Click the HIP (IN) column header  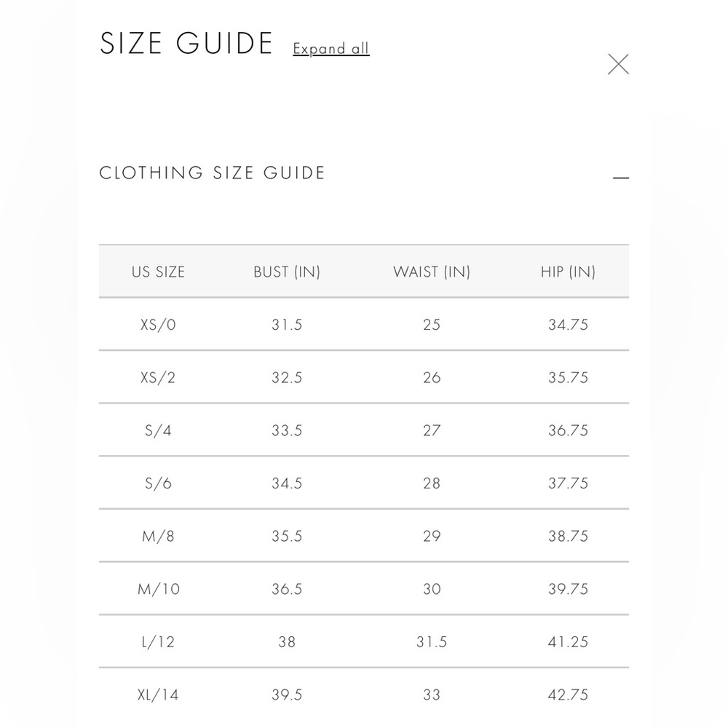pyautogui.click(x=568, y=272)
